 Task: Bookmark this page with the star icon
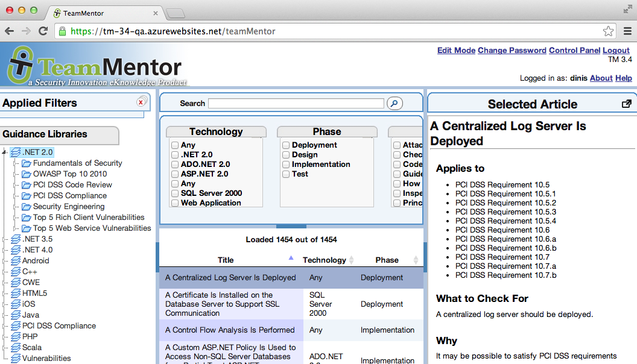pos(608,31)
